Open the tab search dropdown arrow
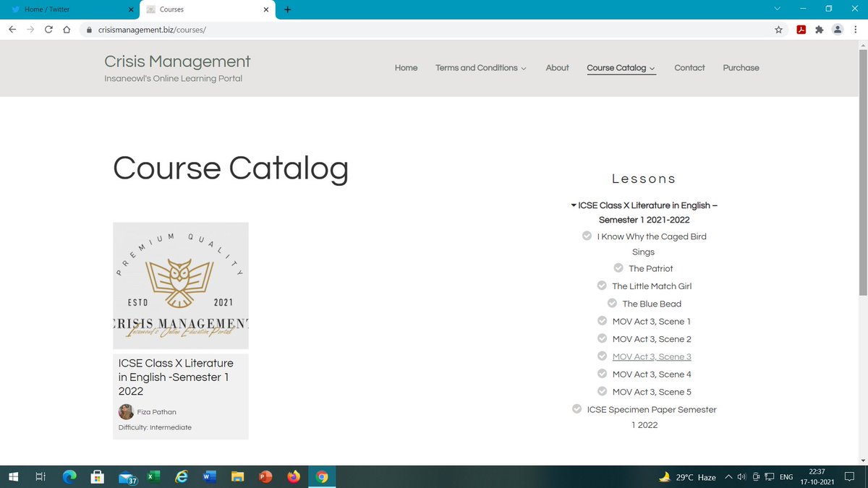 [x=778, y=9]
